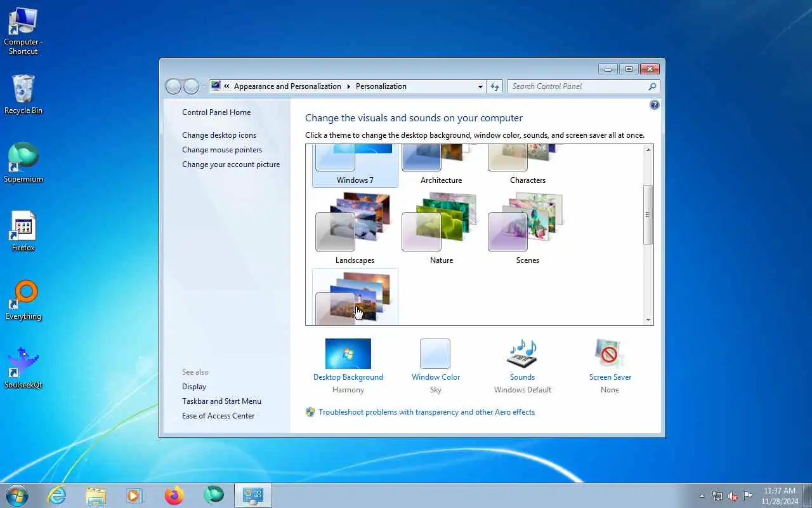Launch Supermium from the taskbar
This screenshot has height=508, width=812.
pos(214,495)
